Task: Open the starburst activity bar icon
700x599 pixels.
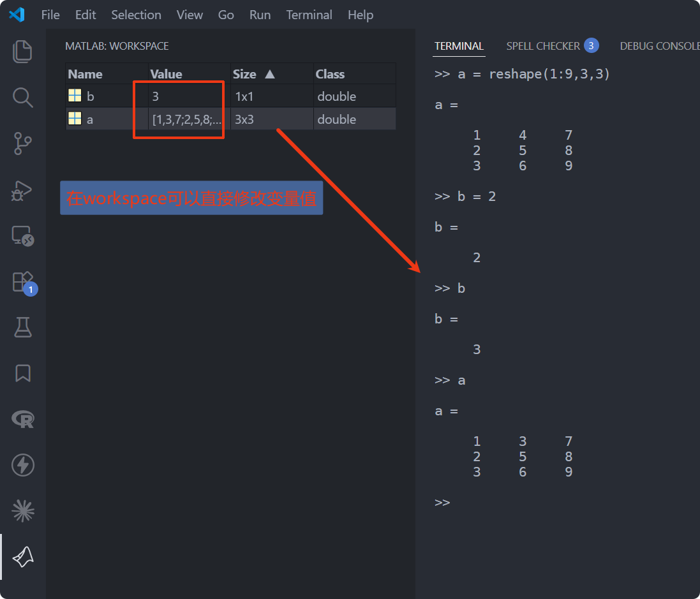Action: (22, 511)
